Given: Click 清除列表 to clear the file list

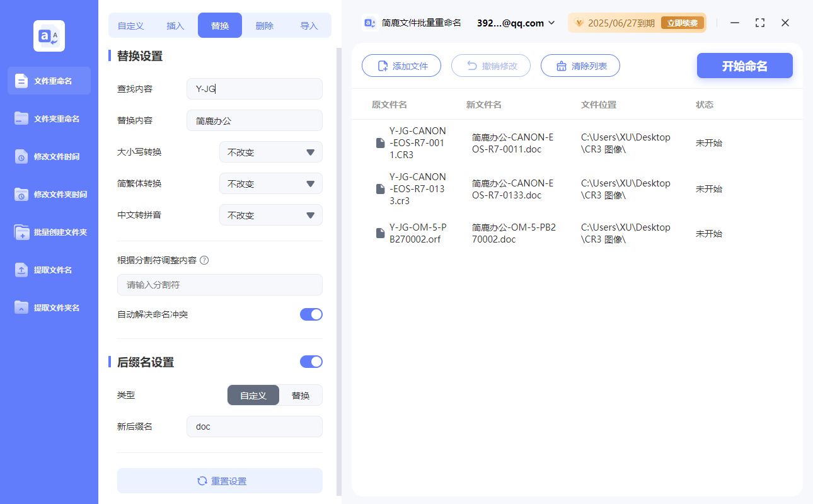Looking at the screenshot, I should point(580,66).
